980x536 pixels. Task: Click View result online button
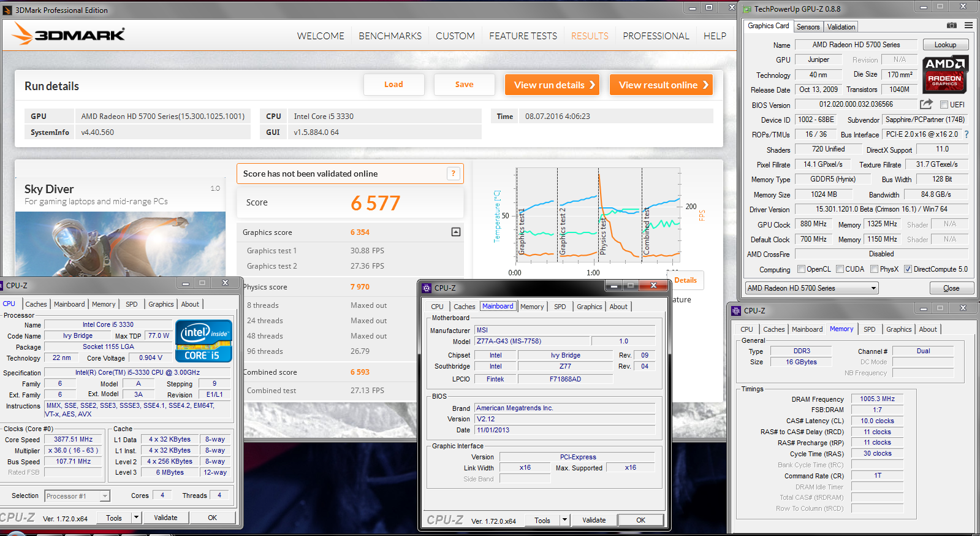point(661,85)
